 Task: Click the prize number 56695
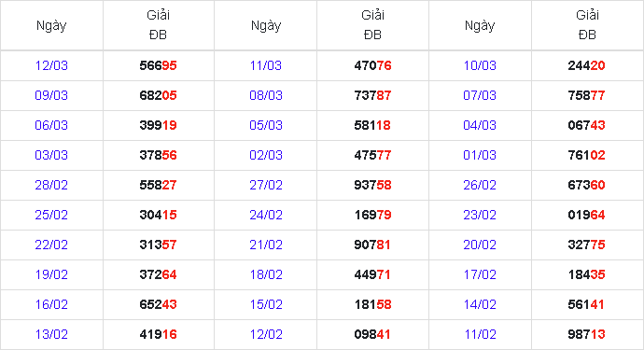158,65
